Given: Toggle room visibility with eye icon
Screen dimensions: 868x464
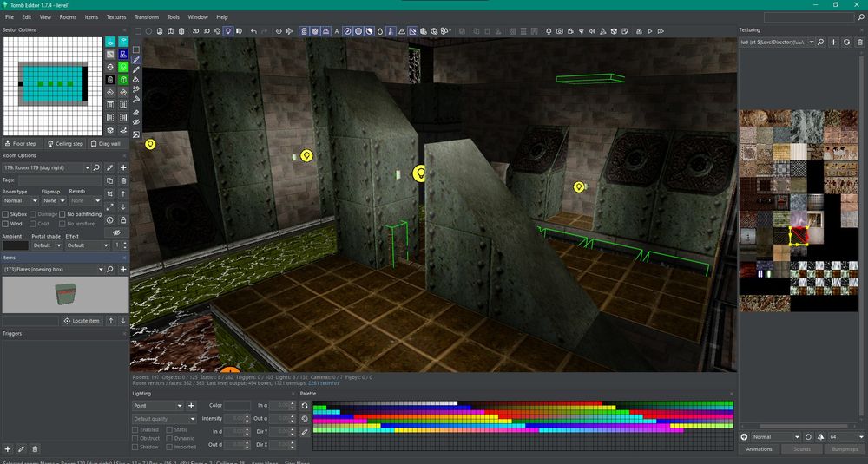Looking at the screenshot, I should (116, 232).
